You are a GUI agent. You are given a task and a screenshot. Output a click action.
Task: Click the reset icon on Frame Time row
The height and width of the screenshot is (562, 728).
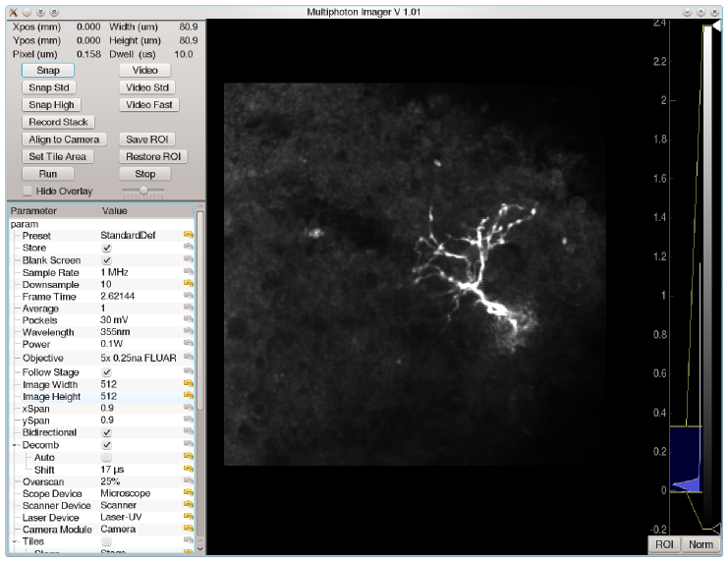click(189, 296)
